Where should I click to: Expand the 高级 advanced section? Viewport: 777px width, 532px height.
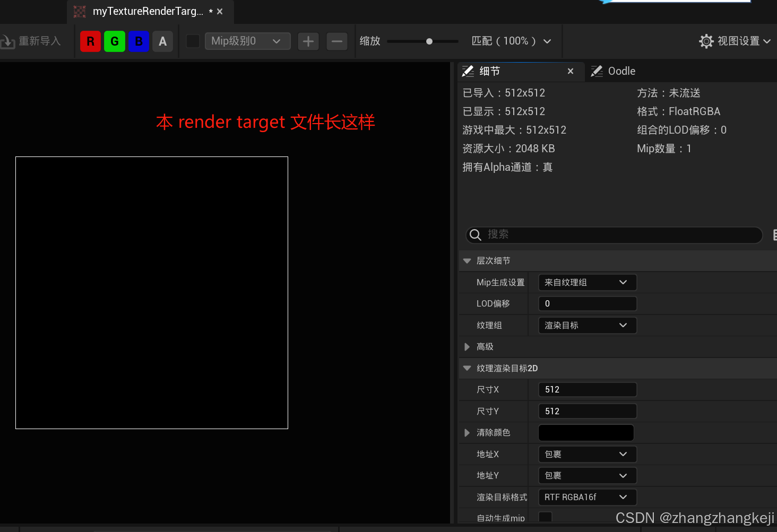[467, 346]
